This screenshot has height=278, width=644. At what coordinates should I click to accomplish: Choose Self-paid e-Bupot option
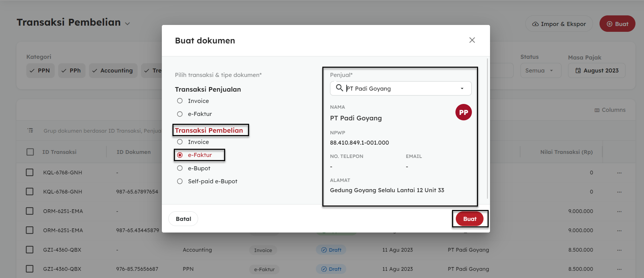(x=180, y=181)
